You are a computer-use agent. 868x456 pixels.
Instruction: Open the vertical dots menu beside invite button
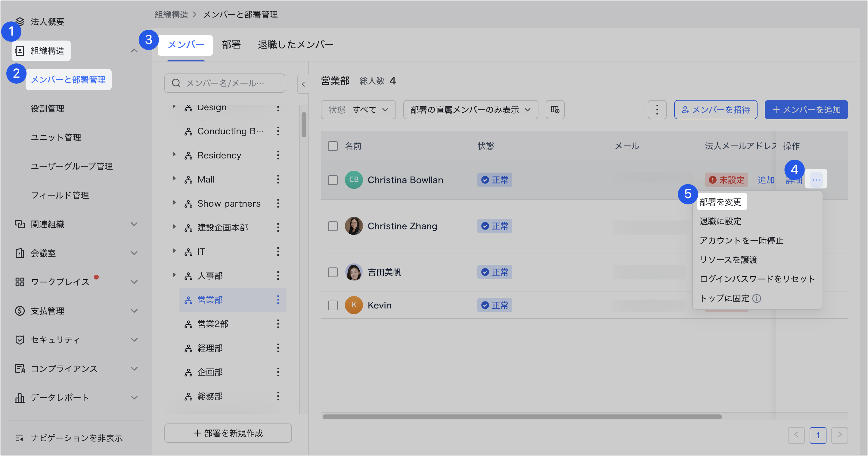[657, 110]
